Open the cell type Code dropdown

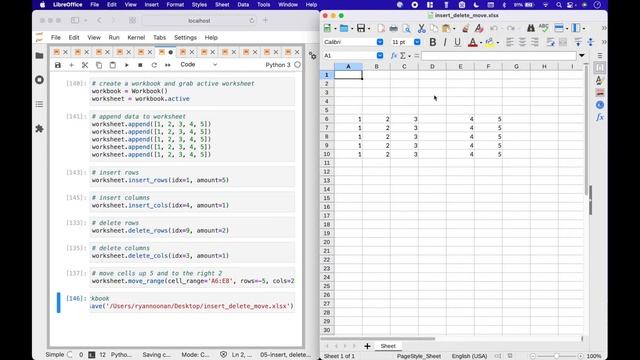tap(198, 64)
